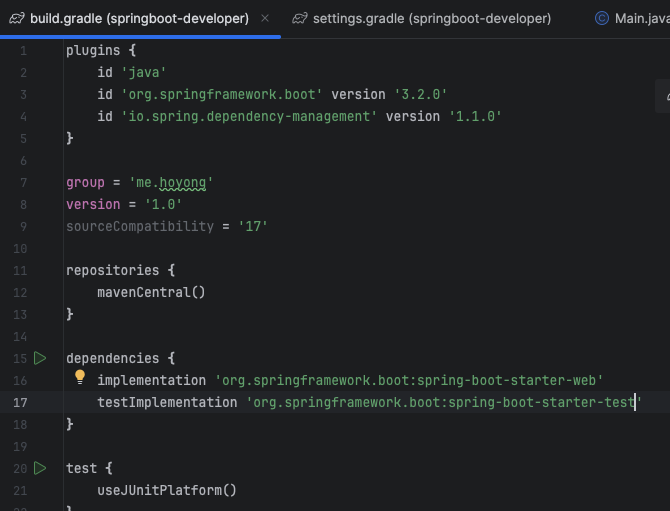
Task: Click the 'group' property keyword
Action: (x=85, y=182)
